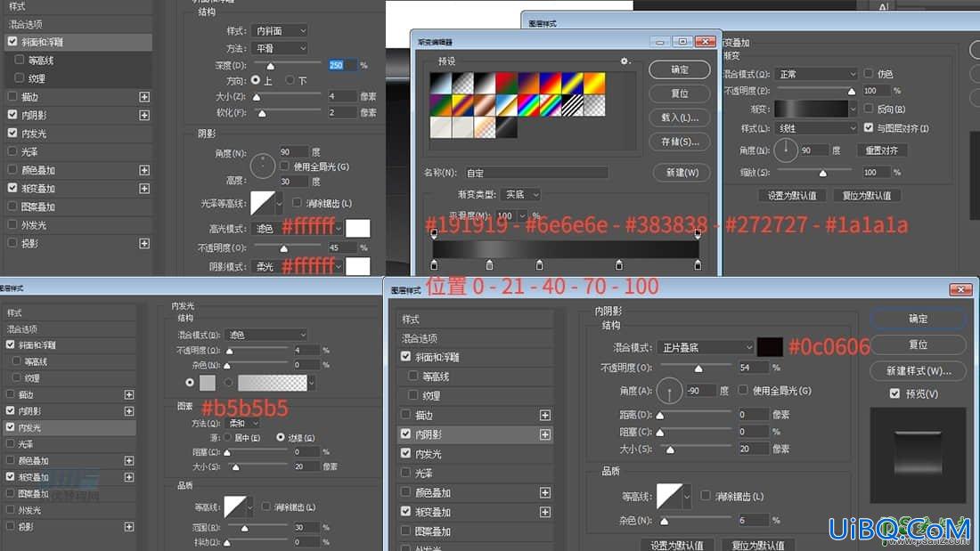Click plus icon beside 描边 in inner shadow dialog
Viewport: 980px width, 551px height.
[x=545, y=415]
